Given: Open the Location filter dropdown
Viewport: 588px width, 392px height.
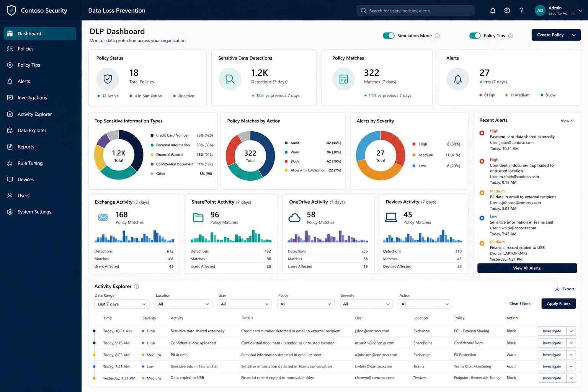Looking at the screenshot, I should [184, 304].
